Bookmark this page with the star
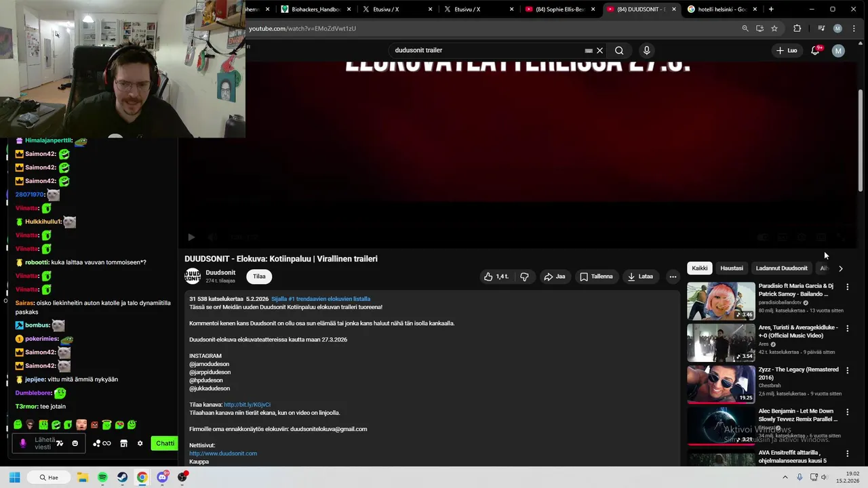This screenshot has width=868, height=488. pos(774,28)
